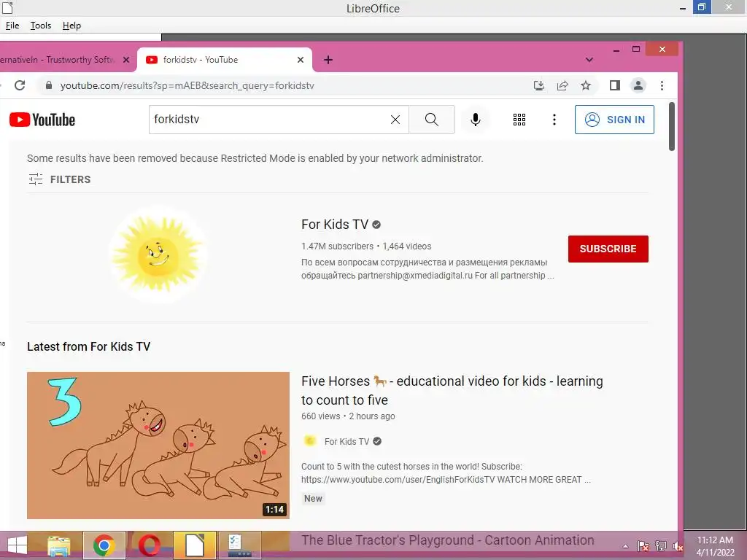Click 'Latest from For Kids TV' heading
The height and width of the screenshot is (560, 747).
[88, 346]
